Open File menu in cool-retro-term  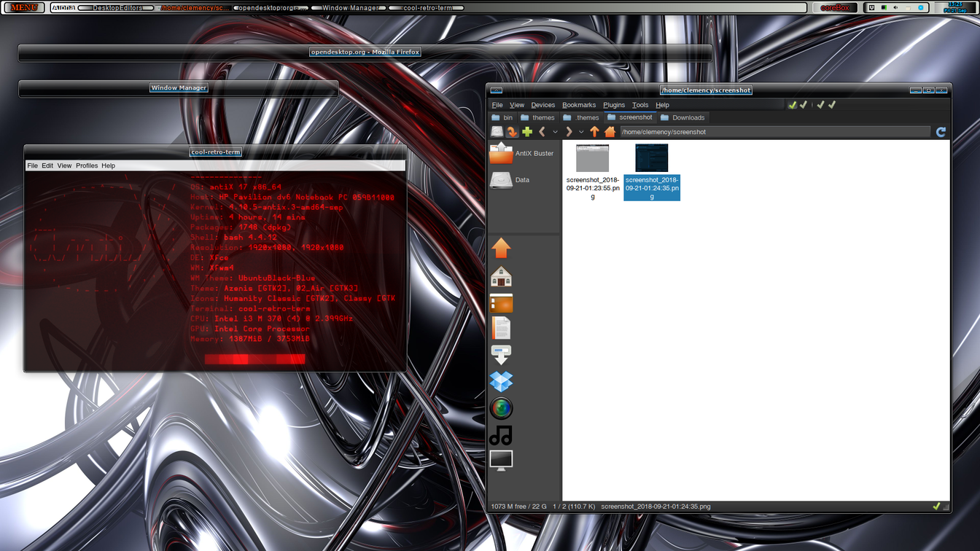coord(32,165)
